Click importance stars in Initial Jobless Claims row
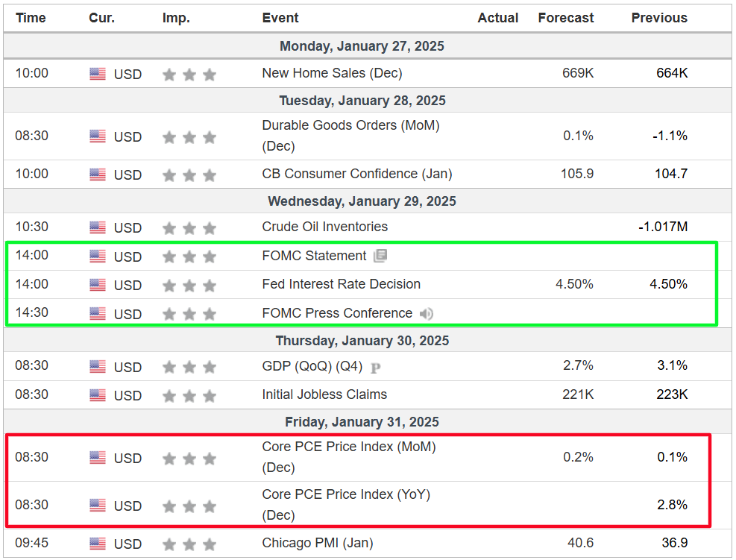This screenshot has height=560, width=736. click(x=189, y=396)
